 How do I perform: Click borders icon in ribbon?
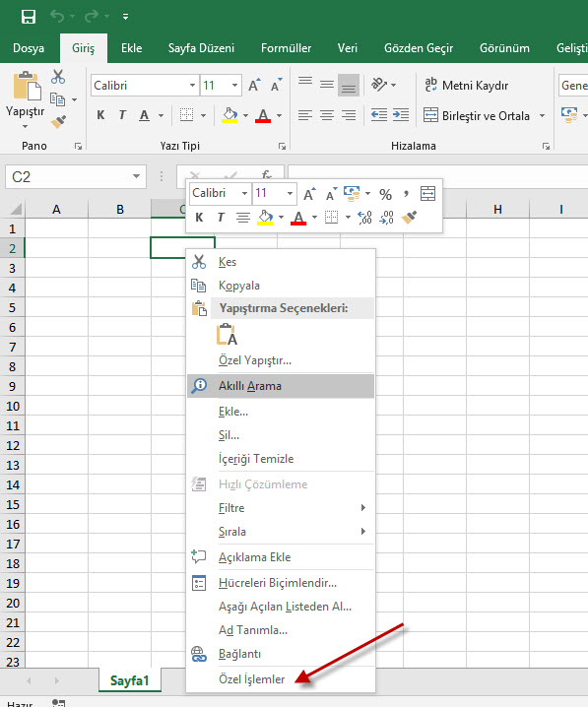point(187,115)
